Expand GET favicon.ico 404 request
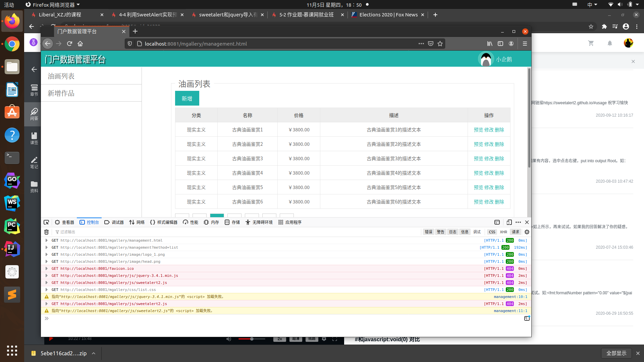644x362 pixels. tap(47, 268)
